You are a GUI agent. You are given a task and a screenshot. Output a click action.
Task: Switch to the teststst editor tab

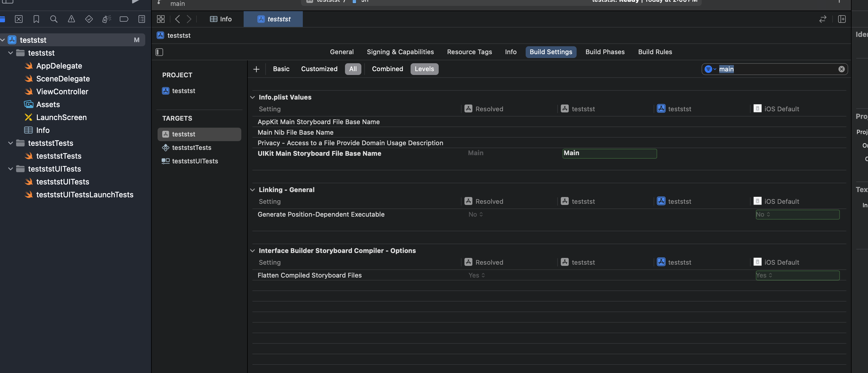pos(273,19)
